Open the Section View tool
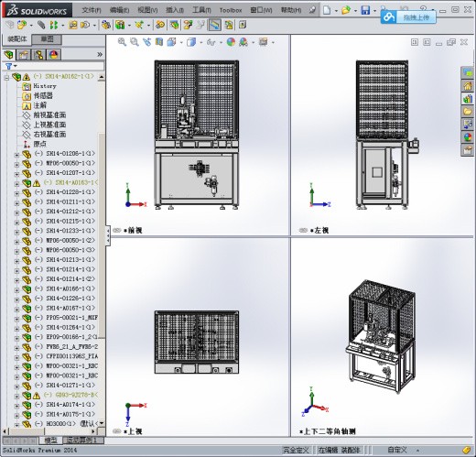This screenshot has height=457, width=476. click(159, 42)
